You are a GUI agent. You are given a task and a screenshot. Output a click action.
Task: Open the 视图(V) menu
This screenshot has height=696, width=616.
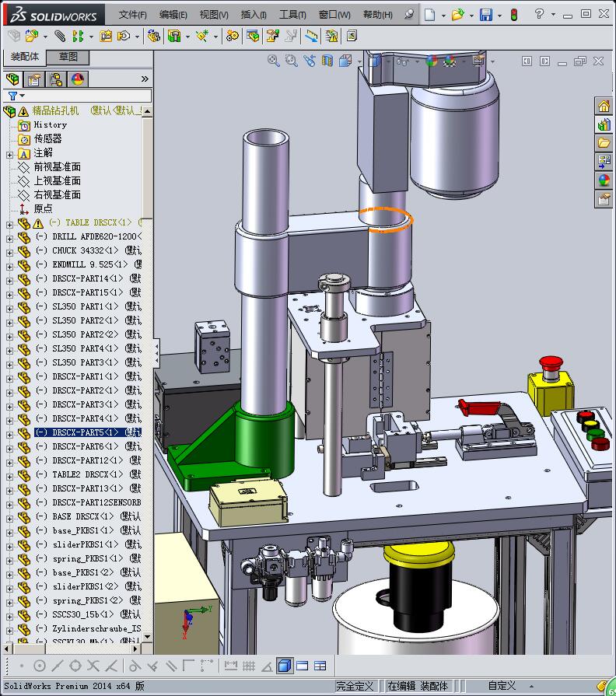pyautogui.click(x=214, y=15)
